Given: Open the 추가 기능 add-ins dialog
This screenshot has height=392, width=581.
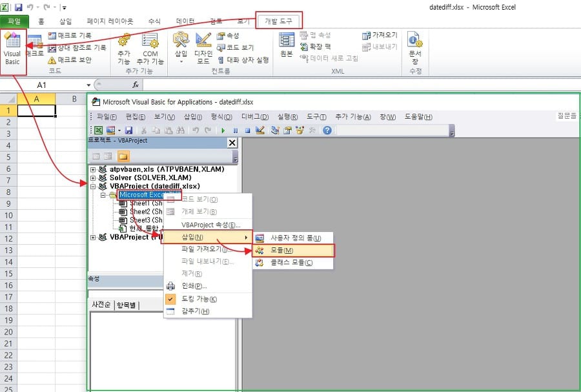Looking at the screenshot, I should 124,49.
